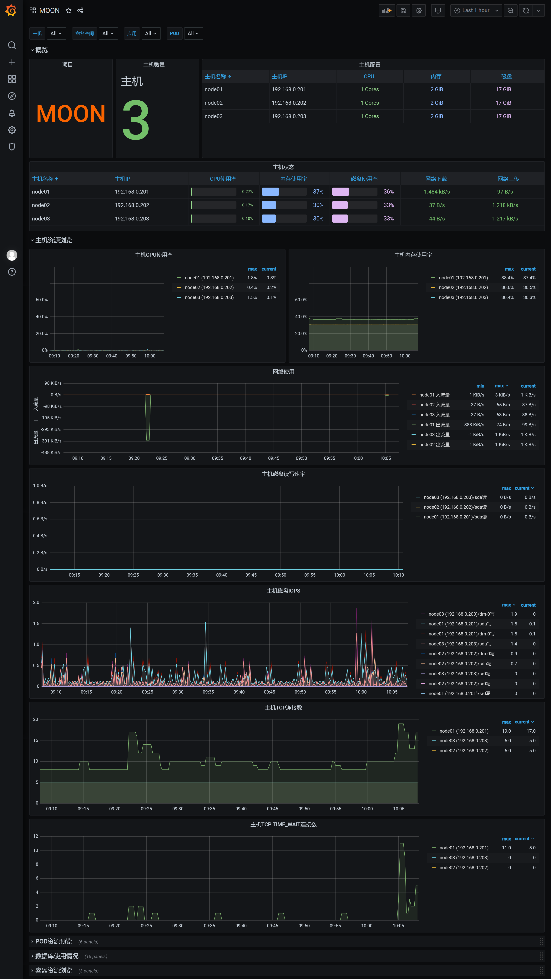The height and width of the screenshot is (980, 551).
Task: Click the user avatar in sidebar
Action: [x=12, y=255]
